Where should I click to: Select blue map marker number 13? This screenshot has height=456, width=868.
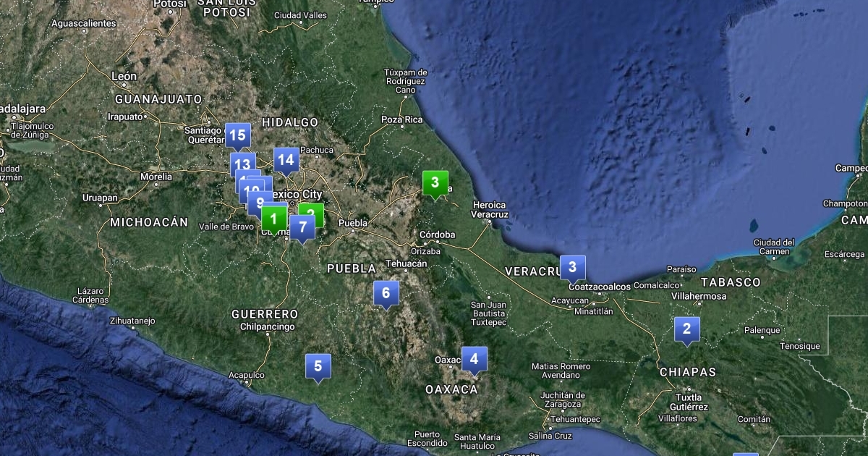point(242,164)
